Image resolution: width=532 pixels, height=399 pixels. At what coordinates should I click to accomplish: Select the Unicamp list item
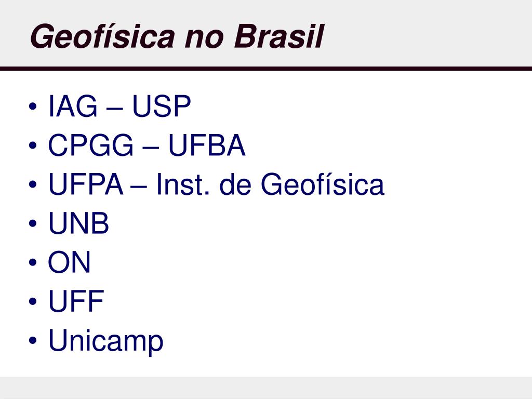[106, 342]
